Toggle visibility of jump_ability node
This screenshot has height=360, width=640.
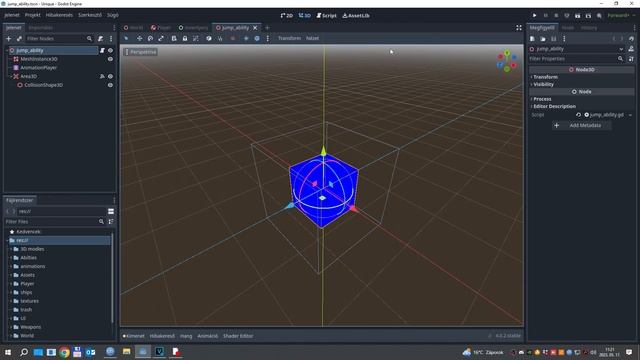pyautogui.click(x=110, y=50)
